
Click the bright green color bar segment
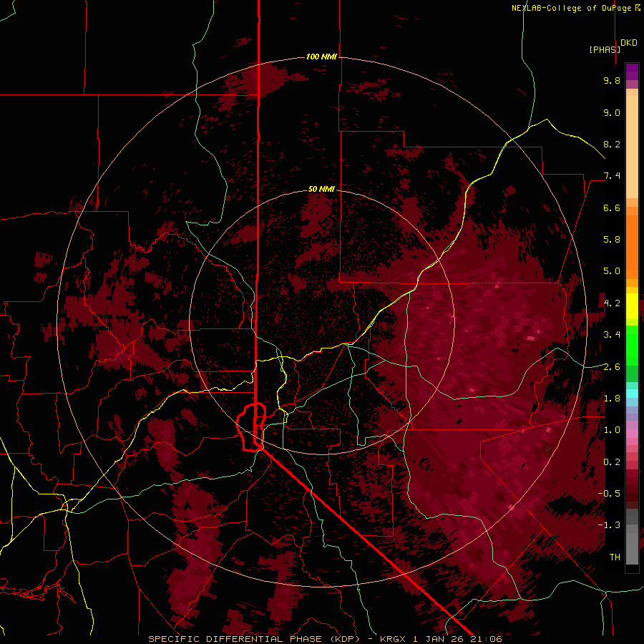point(632,345)
